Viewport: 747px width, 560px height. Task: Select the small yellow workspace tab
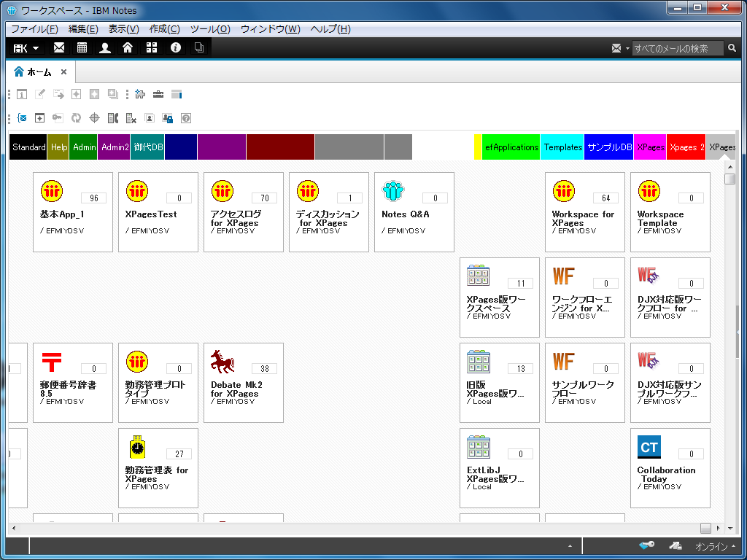click(x=478, y=147)
